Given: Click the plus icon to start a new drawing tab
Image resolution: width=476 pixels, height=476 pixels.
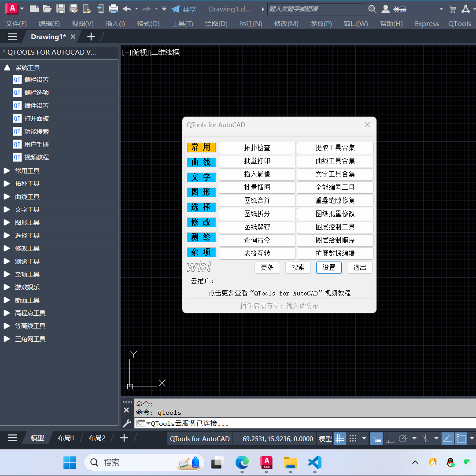Looking at the screenshot, I should (91, 37).
